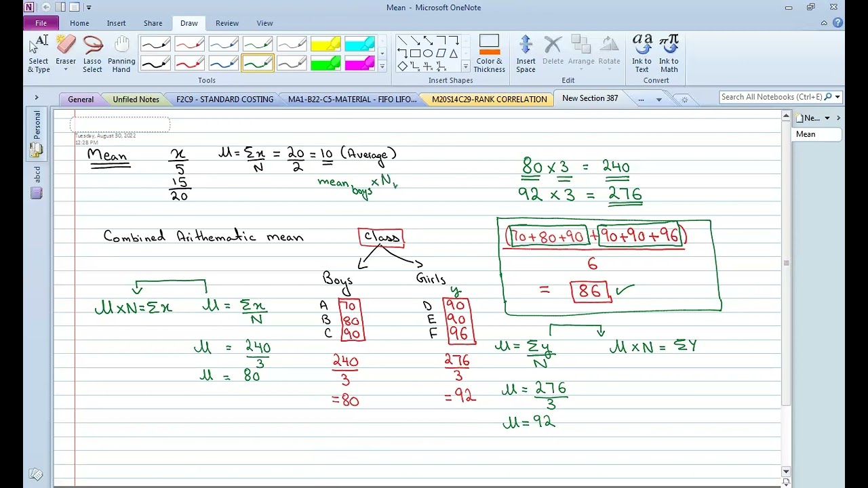Screen dimensions: 868x488
Task: Insert a diamond shape
Action: (402, 66)
